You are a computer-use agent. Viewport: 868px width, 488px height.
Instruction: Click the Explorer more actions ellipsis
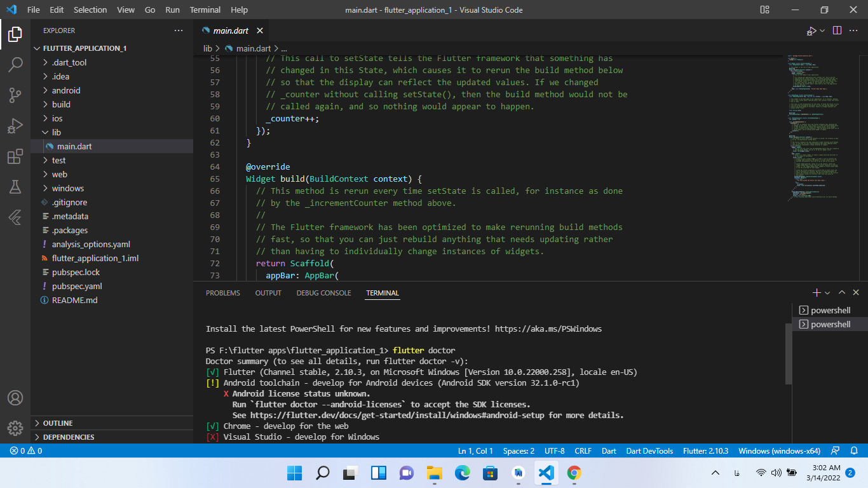[x=179, y=30]
